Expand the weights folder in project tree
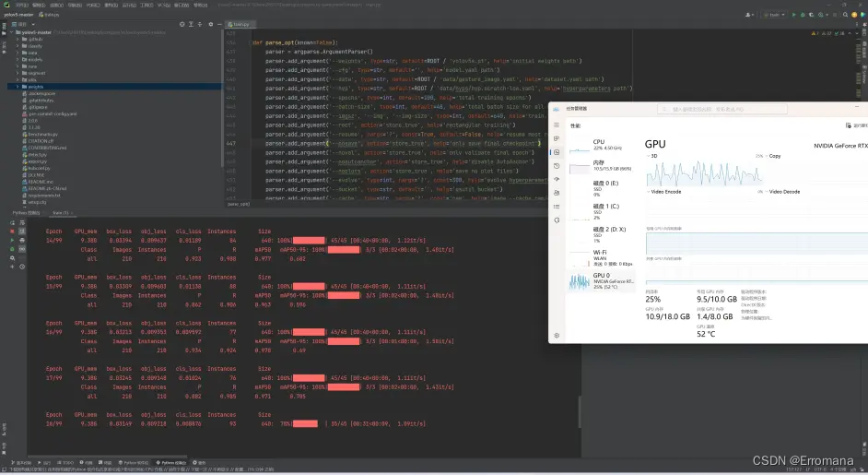Screen dimensions: 868x475 pyautogui.click(x=18, y=87)
